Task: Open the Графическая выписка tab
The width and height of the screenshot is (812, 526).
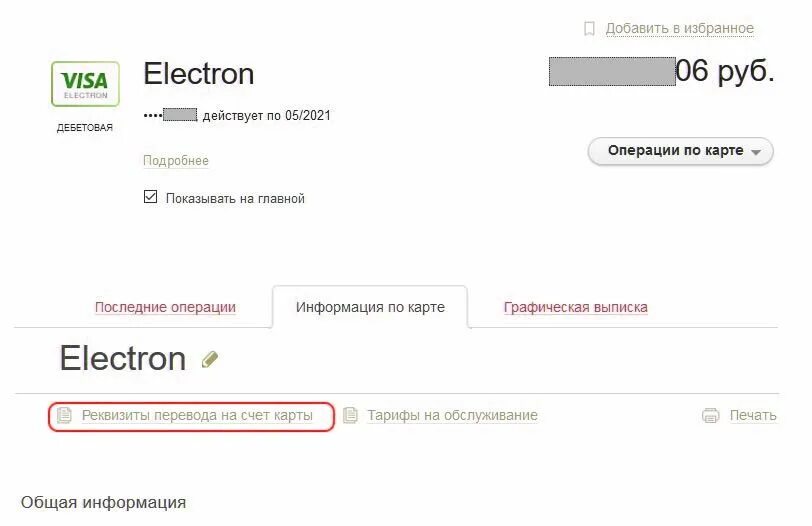Action: coord(575,307)
